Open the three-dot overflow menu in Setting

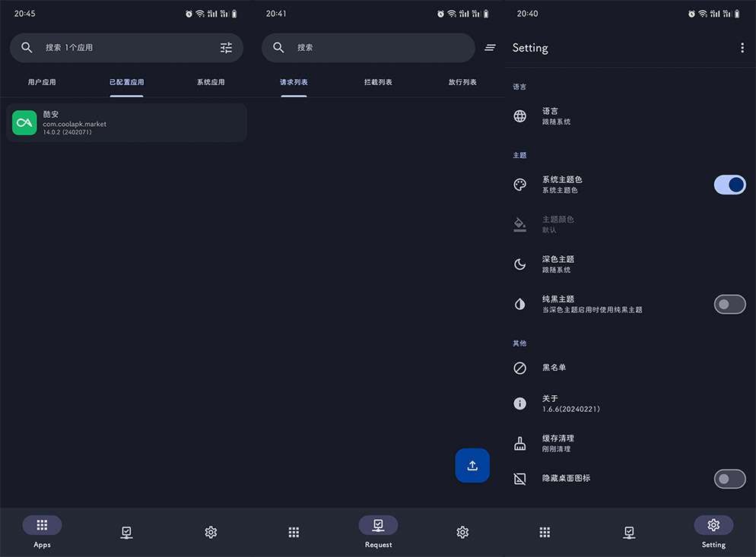click(x=742, y=48)
